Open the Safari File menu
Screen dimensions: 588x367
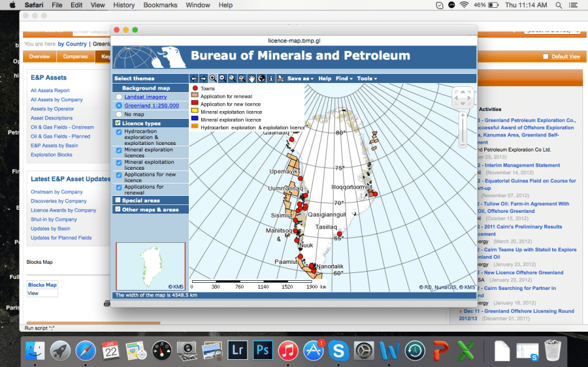[57, 5]
